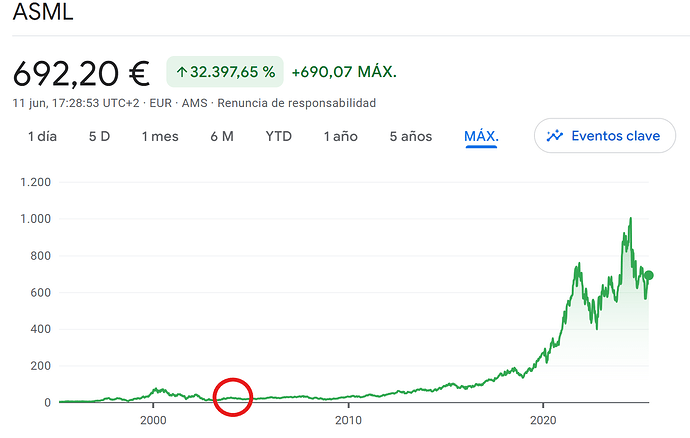Open the Renuncia de responsabilidad link
Viewport: 690px width, 438px height.
297,103
